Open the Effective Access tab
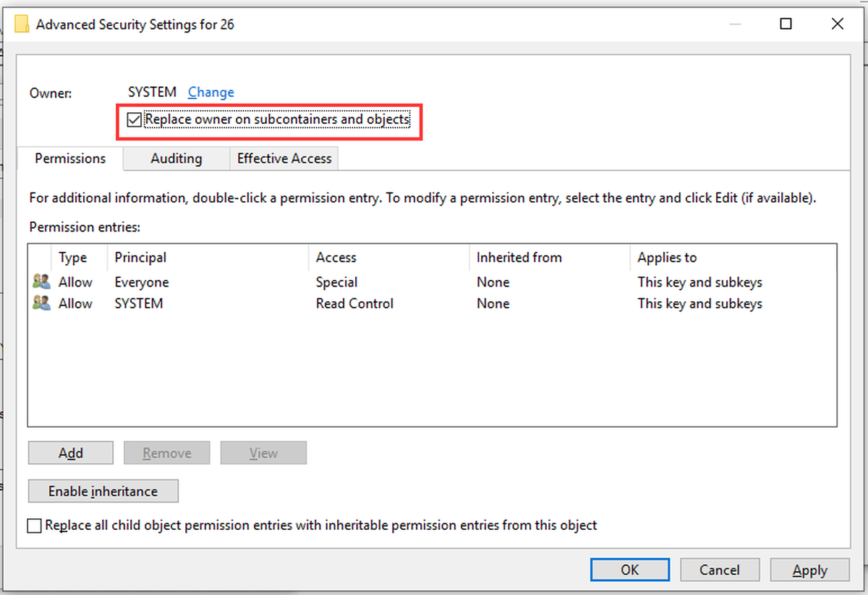 pyautogui.click(x=284, y=159)
